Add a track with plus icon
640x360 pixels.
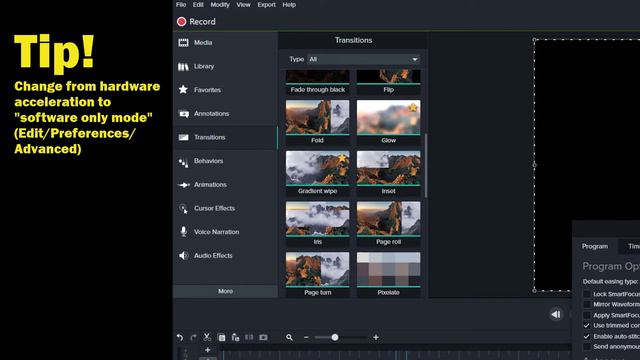coord(207,350)
